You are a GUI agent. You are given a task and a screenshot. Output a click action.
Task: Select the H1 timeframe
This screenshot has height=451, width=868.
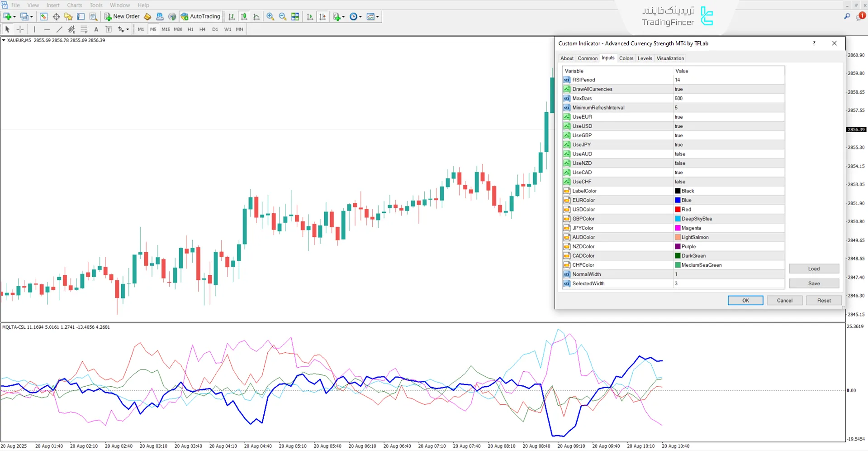pos(190,29)
